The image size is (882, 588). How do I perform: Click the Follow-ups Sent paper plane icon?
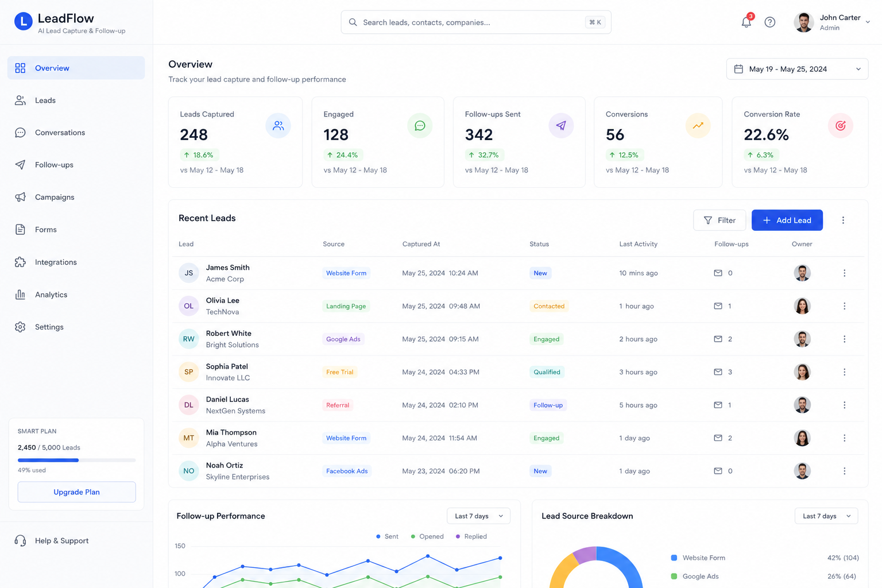(561, 125)
